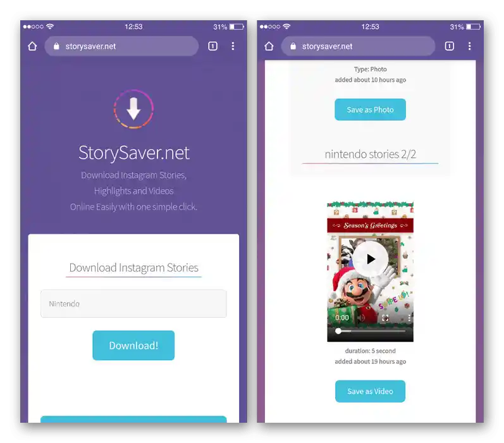Screen dimensions: 504x443
Task: Tap the right storysaver.net address bar
Action: [358, 46]
